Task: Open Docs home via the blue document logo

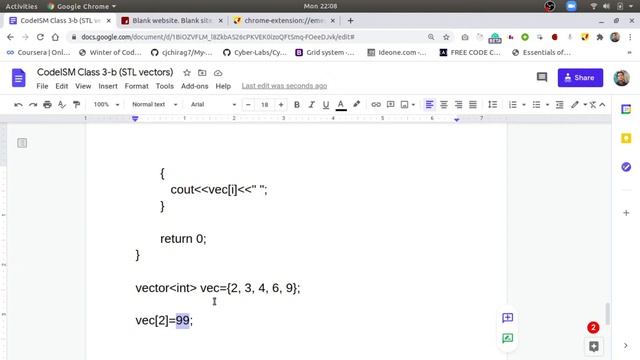Action: 19,78
